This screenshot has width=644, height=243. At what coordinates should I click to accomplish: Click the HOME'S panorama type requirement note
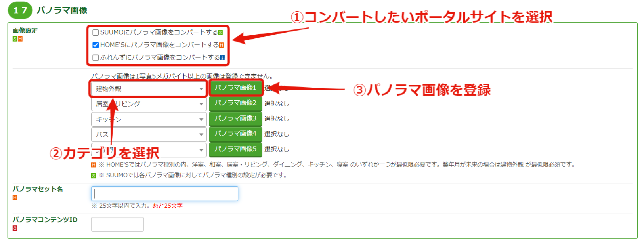pyautogui.click(x=337, y=165)
